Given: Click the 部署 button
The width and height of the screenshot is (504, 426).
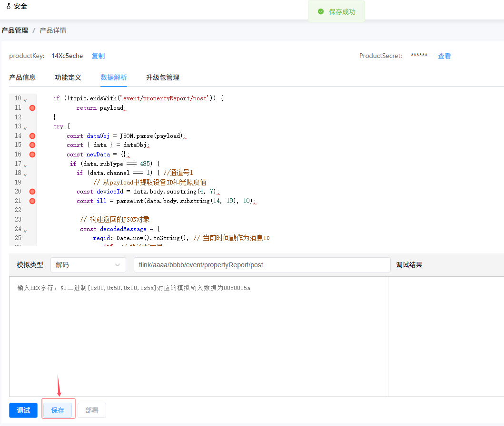Looking at the screenshot, I should pyautogui.click(x=91, y=410).
